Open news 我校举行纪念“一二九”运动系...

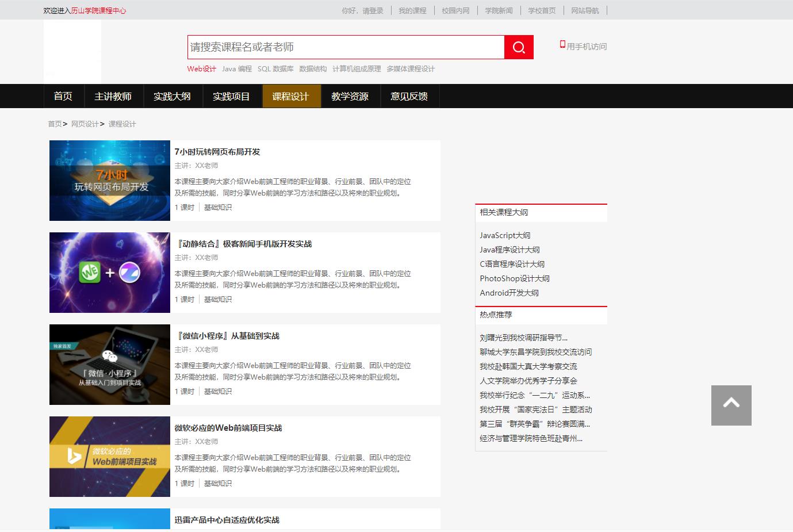pos(535,395)
